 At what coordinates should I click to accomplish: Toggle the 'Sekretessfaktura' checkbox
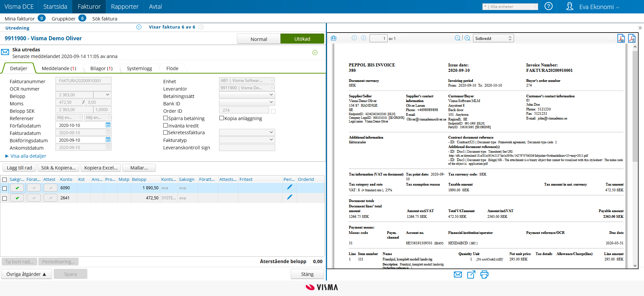166,133
